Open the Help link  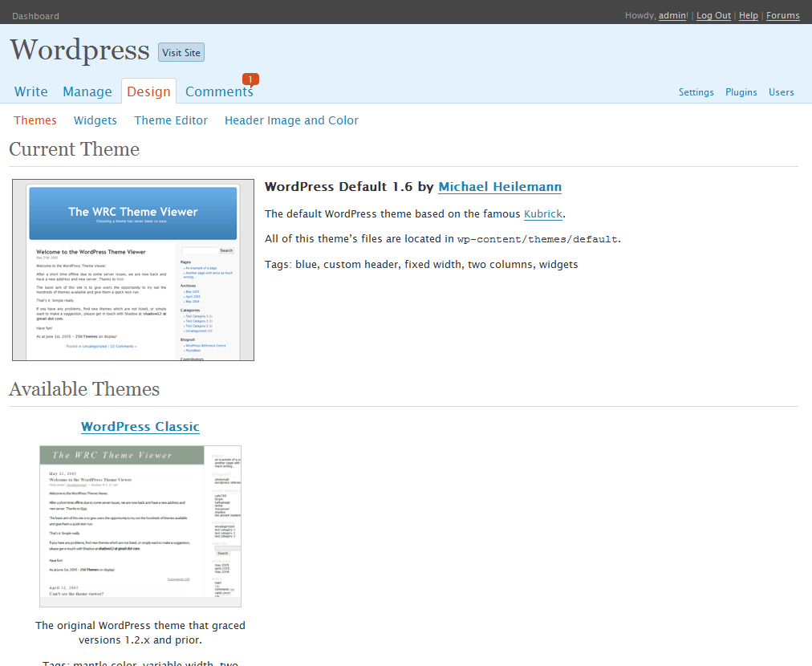pos(749,15)
